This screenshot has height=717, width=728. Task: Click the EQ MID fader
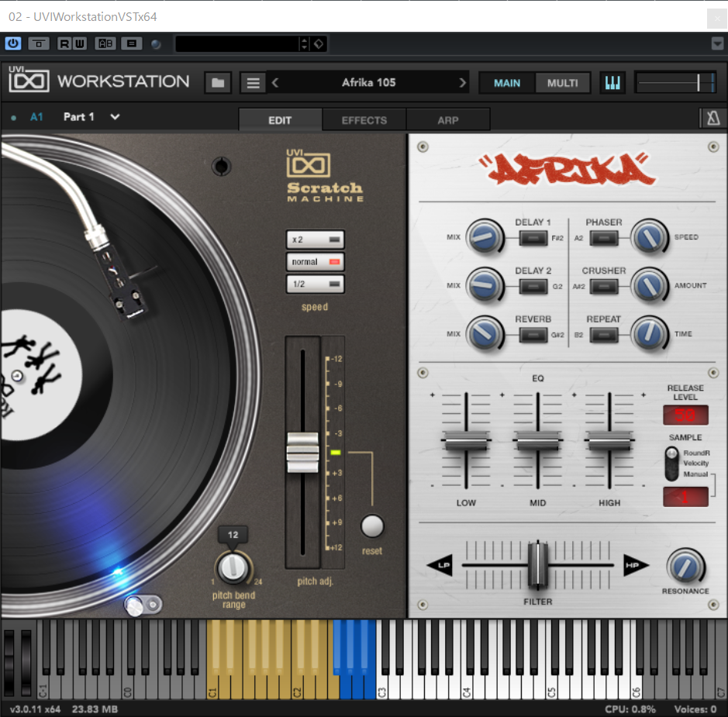pos(537,440)
